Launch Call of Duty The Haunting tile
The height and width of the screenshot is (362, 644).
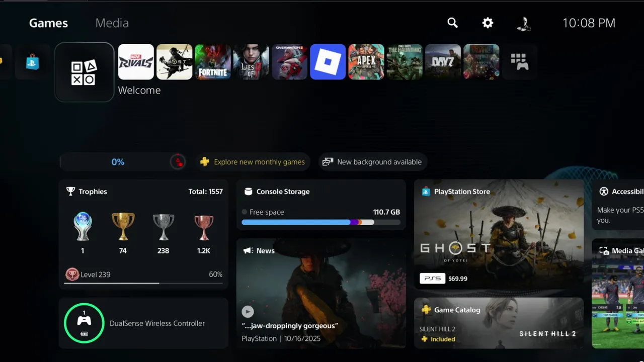[405, 62]
